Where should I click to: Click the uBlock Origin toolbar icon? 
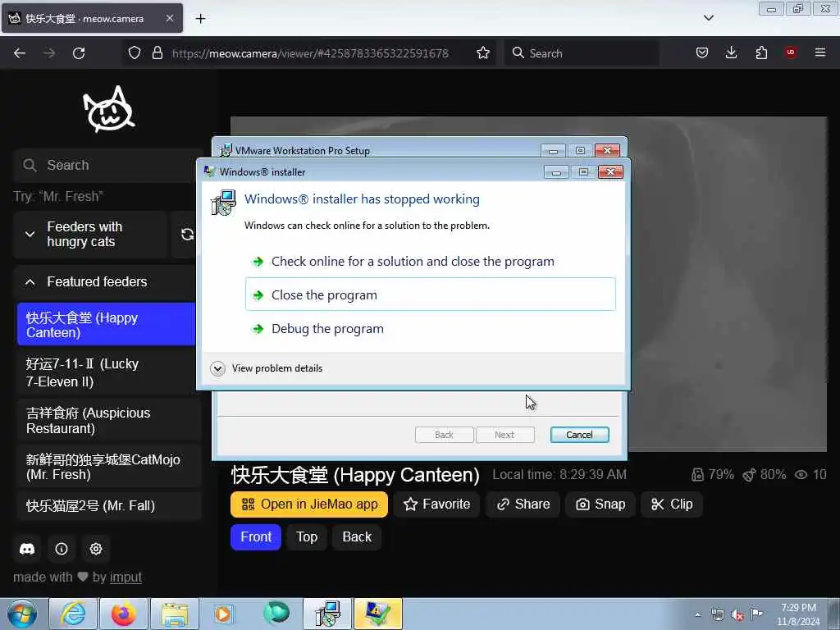[790, 52]
